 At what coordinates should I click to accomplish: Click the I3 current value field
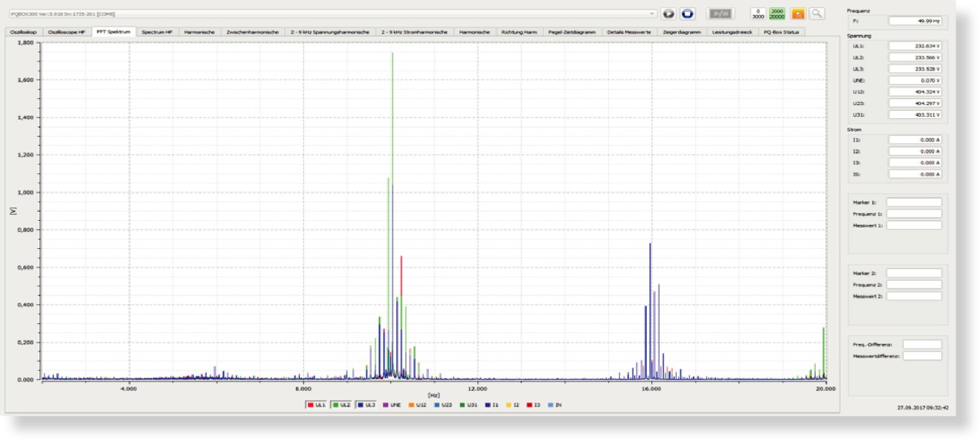point(915,162)
